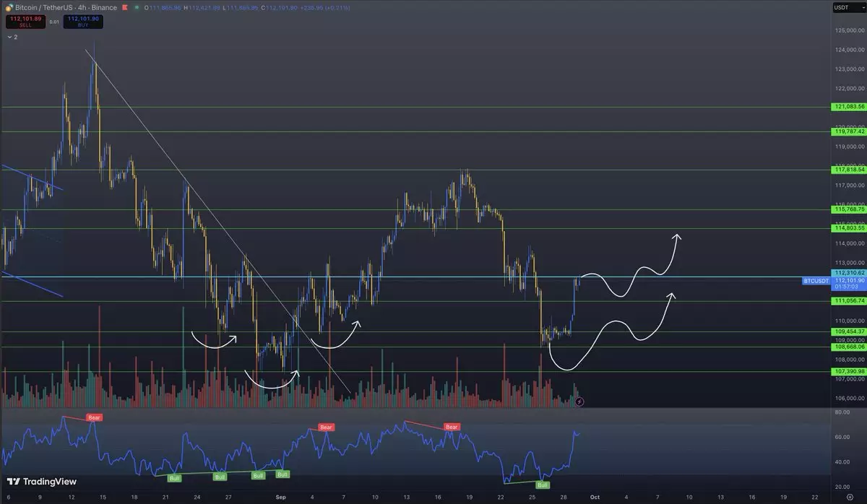Click the red flag icon beside Binance
Screen dimensions: 867x504
[125, 8]
